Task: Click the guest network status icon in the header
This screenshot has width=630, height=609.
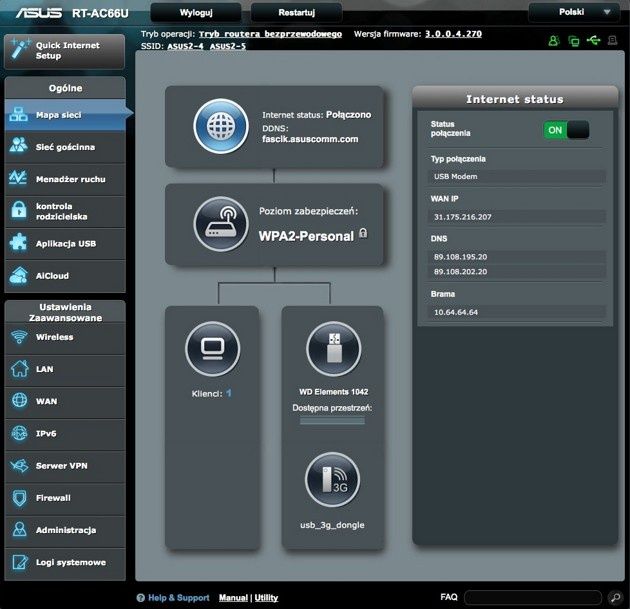Action: click(x=554, y=41)
